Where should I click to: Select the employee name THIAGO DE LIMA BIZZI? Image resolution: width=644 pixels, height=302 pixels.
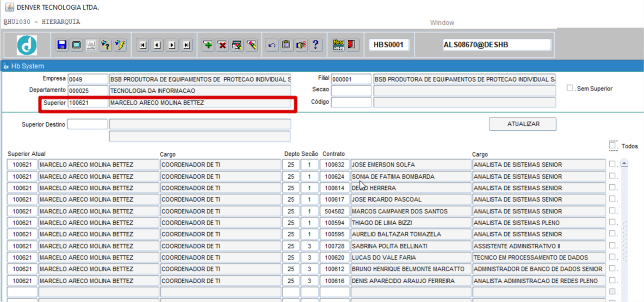pos(411,223)
